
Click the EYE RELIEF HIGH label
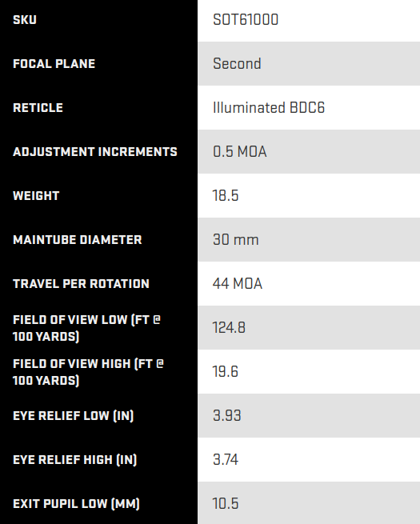tap(75, 460)
